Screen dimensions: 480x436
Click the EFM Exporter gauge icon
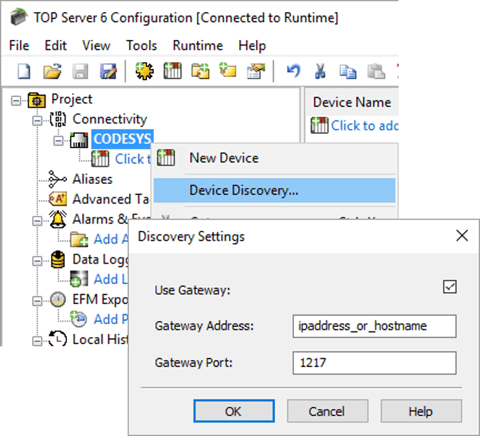point(58,299)
